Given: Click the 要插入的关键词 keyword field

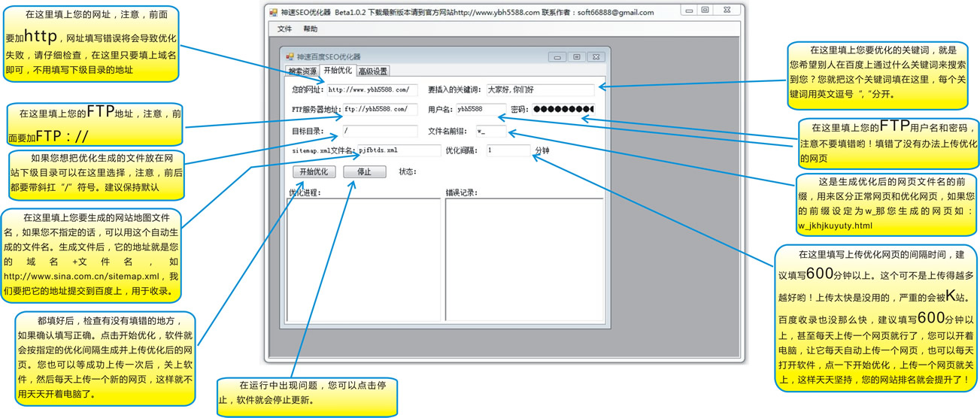Looking at the screenshot, I should click(x=539, y=90).
